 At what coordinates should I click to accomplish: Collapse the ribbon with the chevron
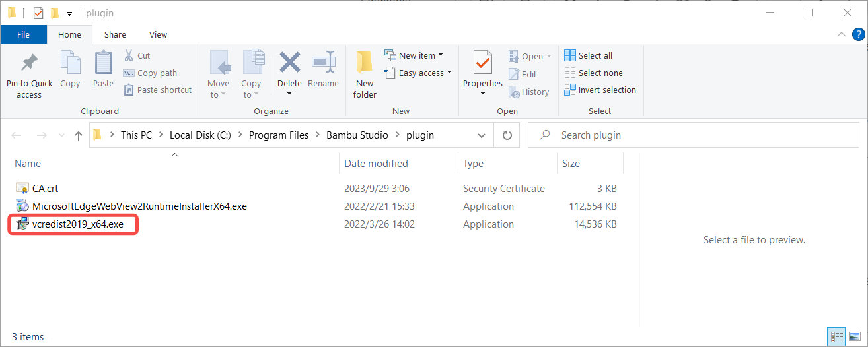841,34
